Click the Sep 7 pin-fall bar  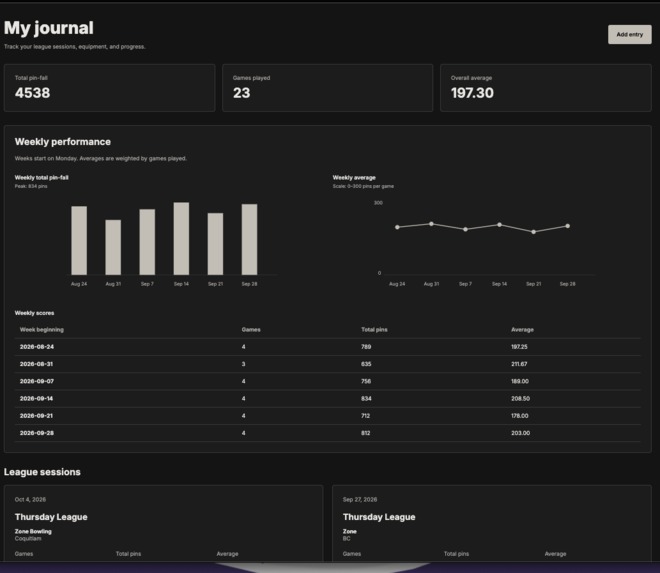(147, 242)
